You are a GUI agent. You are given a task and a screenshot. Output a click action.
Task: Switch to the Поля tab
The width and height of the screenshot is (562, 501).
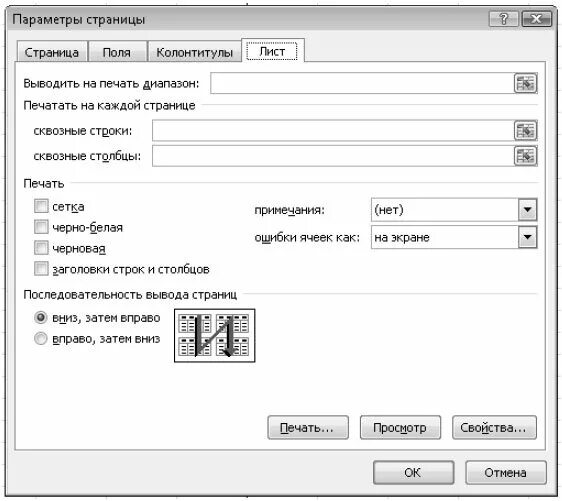(x=117, y=52)
